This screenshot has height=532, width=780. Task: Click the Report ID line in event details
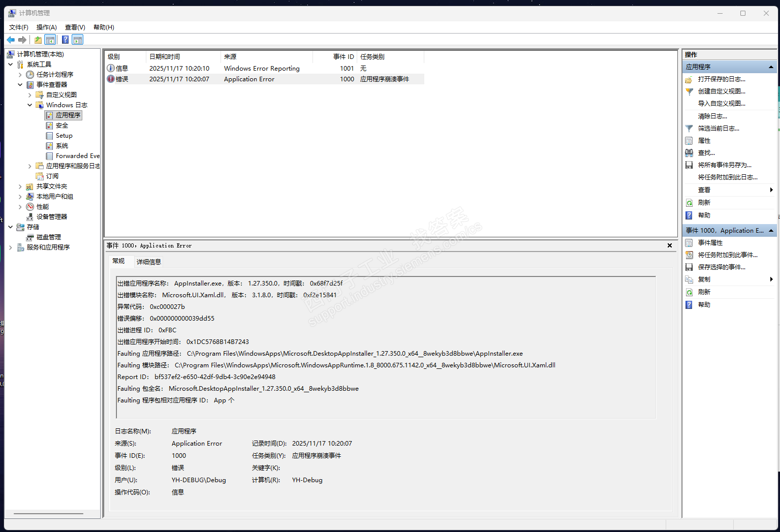click(x=197, y=377)
